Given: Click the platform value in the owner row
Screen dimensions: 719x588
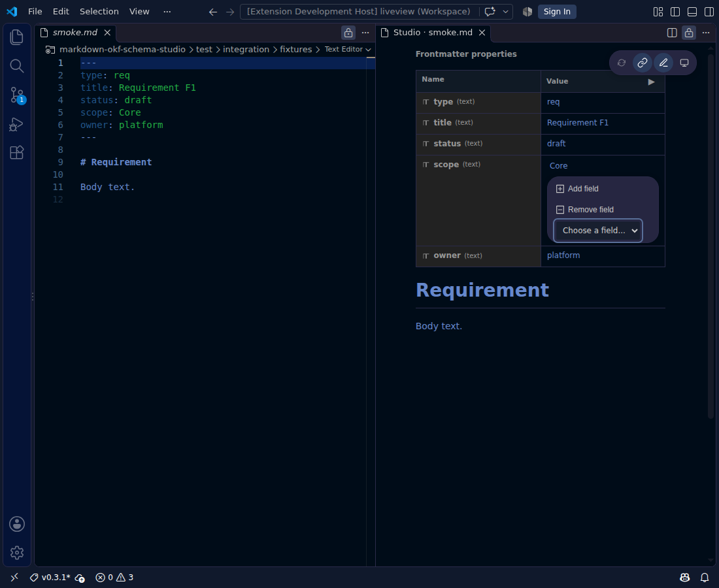Looking at the screenshot, I should tap(563, 255).
